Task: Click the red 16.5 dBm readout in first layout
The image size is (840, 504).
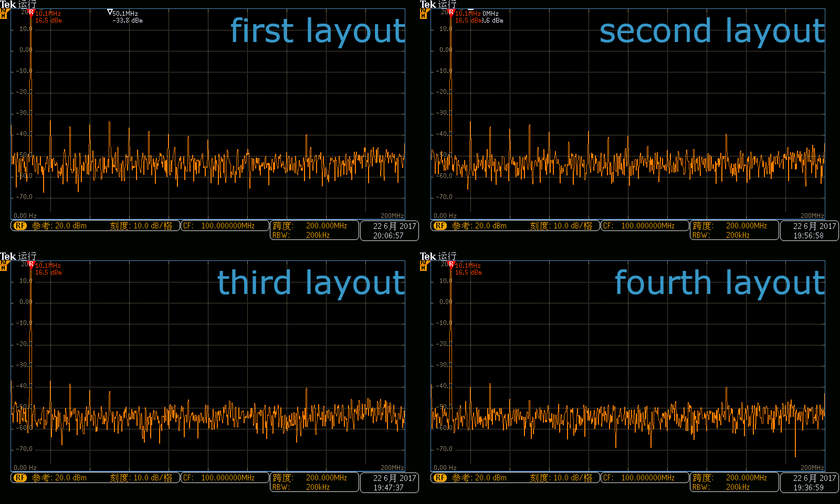Action: (48, 20)
